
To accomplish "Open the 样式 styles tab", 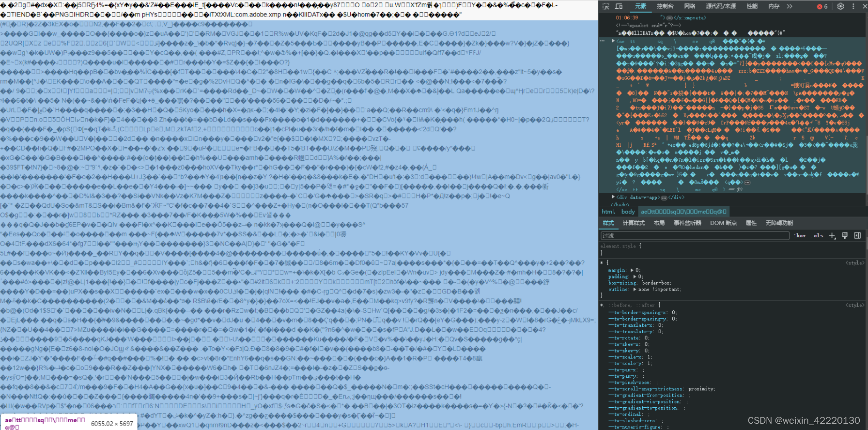I will (x=608, y=223).
